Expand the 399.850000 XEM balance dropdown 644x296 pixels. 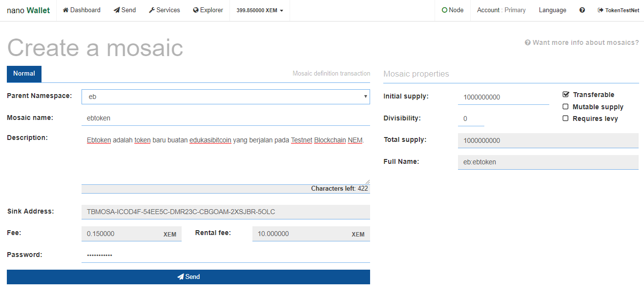click(x=259, y=10)
